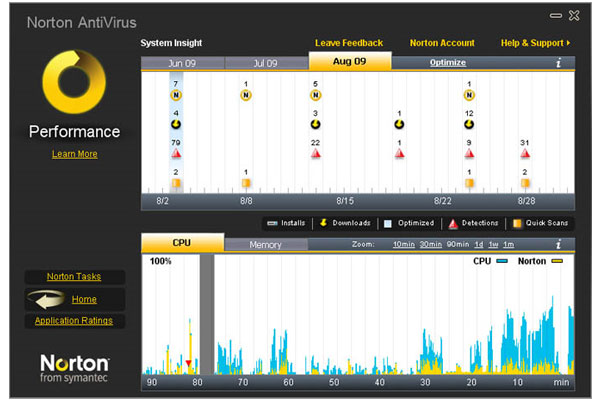Click quick scan icon under the 9 detections
The image size is (600, 401).
coord(469,183)
